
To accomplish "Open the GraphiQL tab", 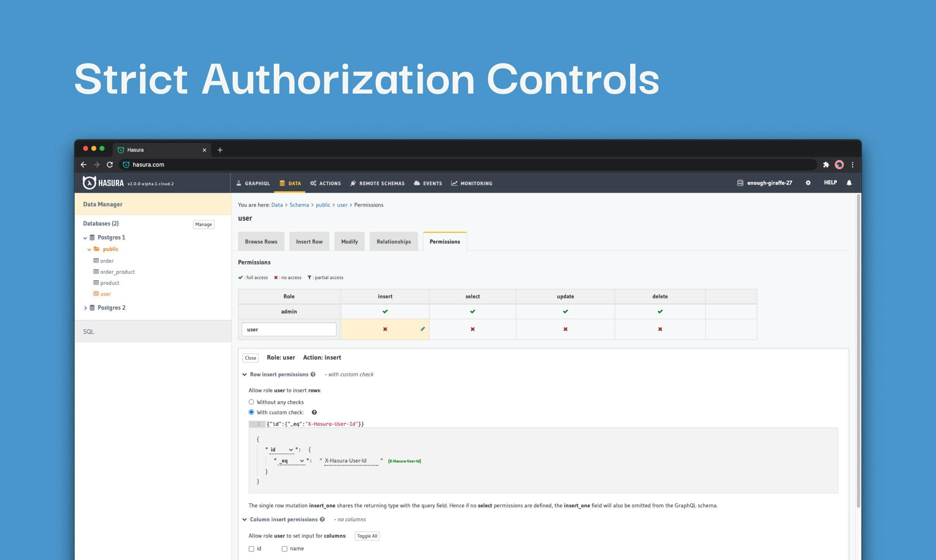I will [x=253, y=183].
